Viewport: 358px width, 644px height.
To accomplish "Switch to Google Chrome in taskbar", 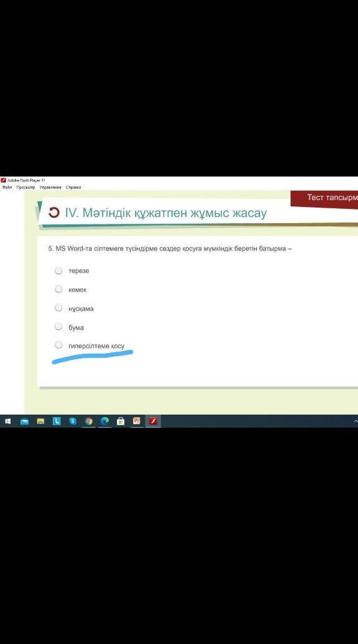I will (89, 421).
